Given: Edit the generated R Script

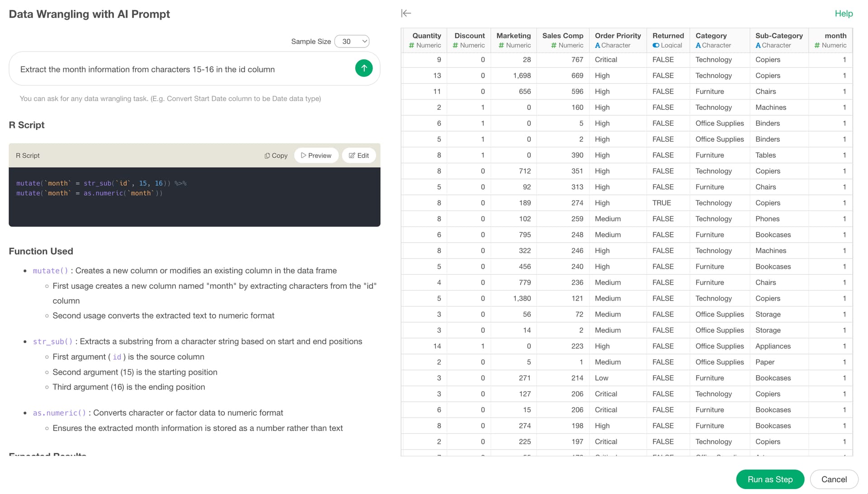Looking at the screenshot, I should tap(359, 155).
